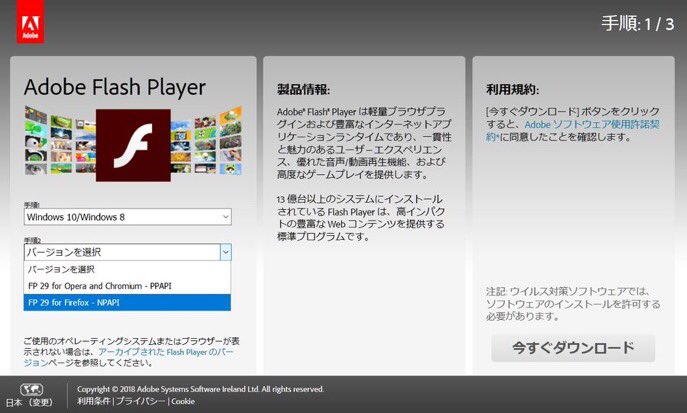Open the Cookie footer link
The image size is (687, 413).
click(x=183, y=401)
